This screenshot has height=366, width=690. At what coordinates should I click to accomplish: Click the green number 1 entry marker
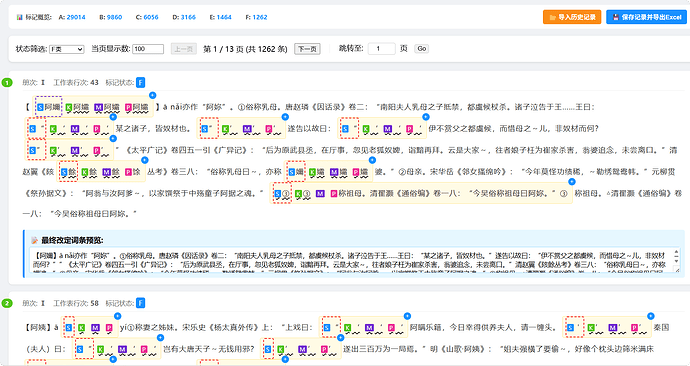7,82
